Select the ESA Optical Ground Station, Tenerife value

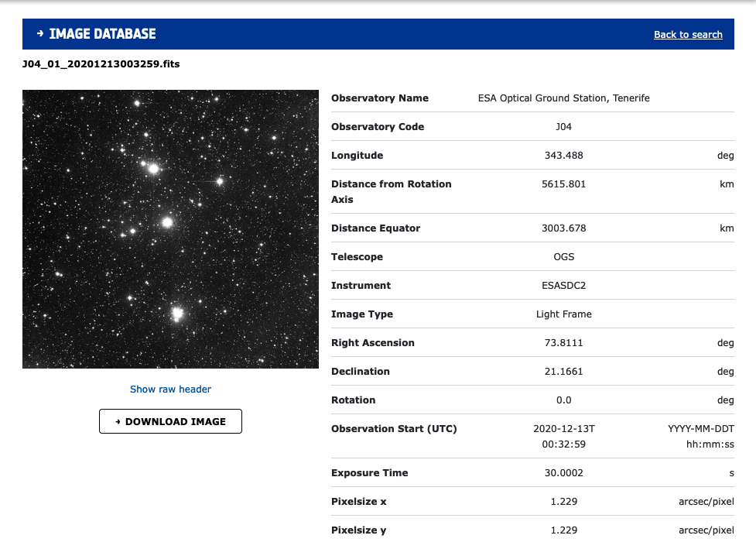[x=563, y=98]
